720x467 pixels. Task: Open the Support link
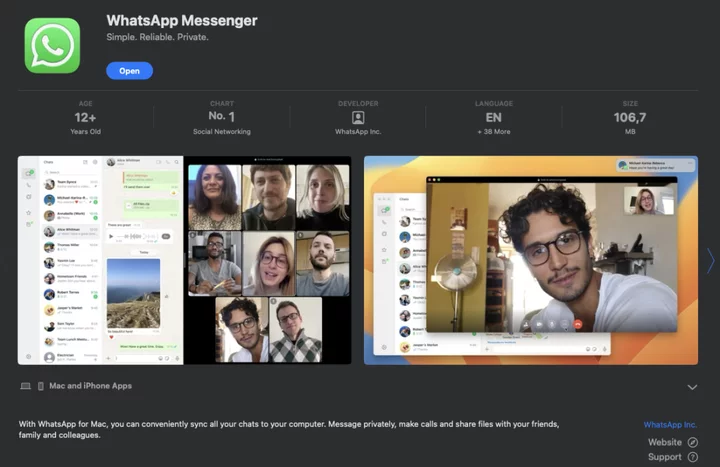pyautogui.click(x=664, y=457)
